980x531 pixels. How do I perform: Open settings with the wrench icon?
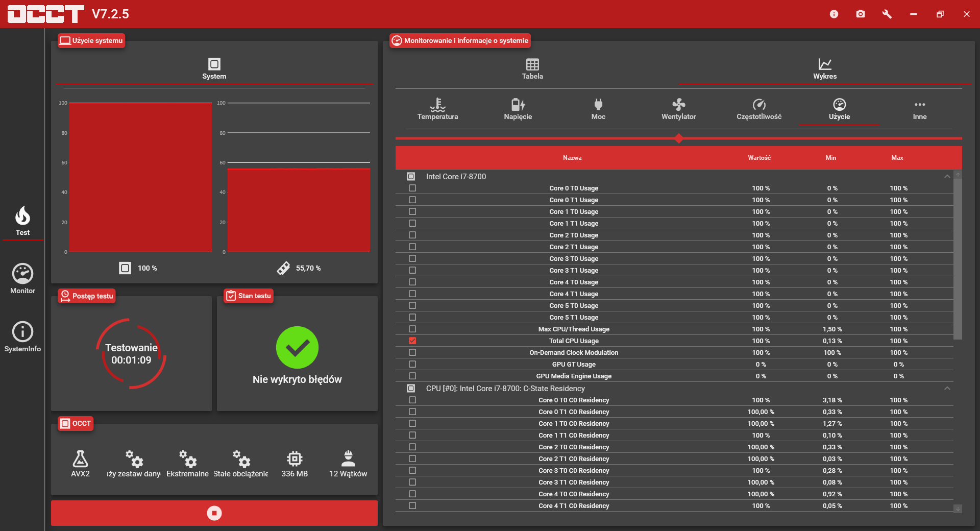(x=887, y=14)
